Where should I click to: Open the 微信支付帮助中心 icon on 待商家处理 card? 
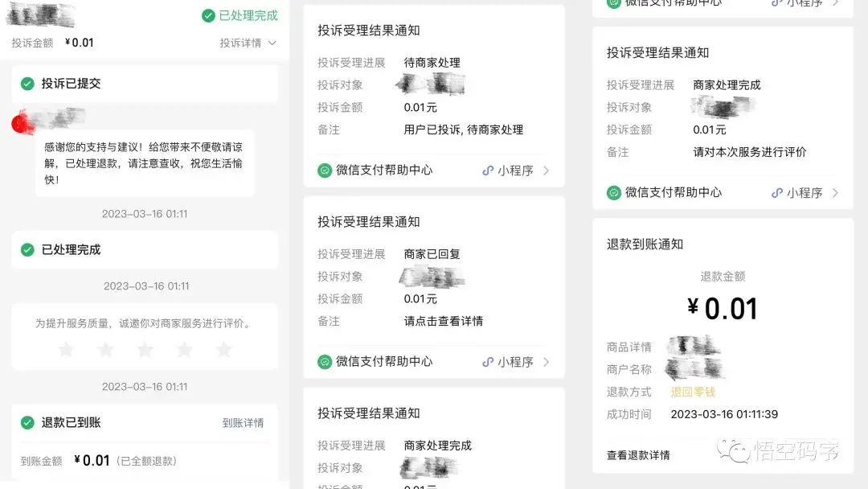click(x=324, y=170)
